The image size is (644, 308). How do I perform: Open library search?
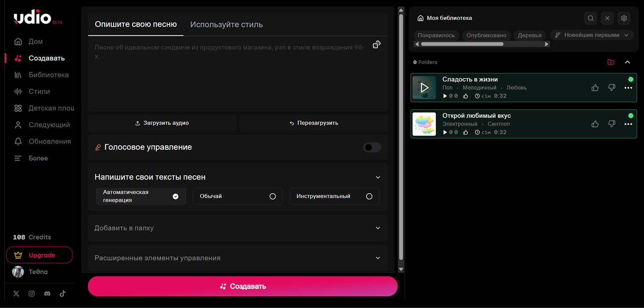click(x=591, y=18)
